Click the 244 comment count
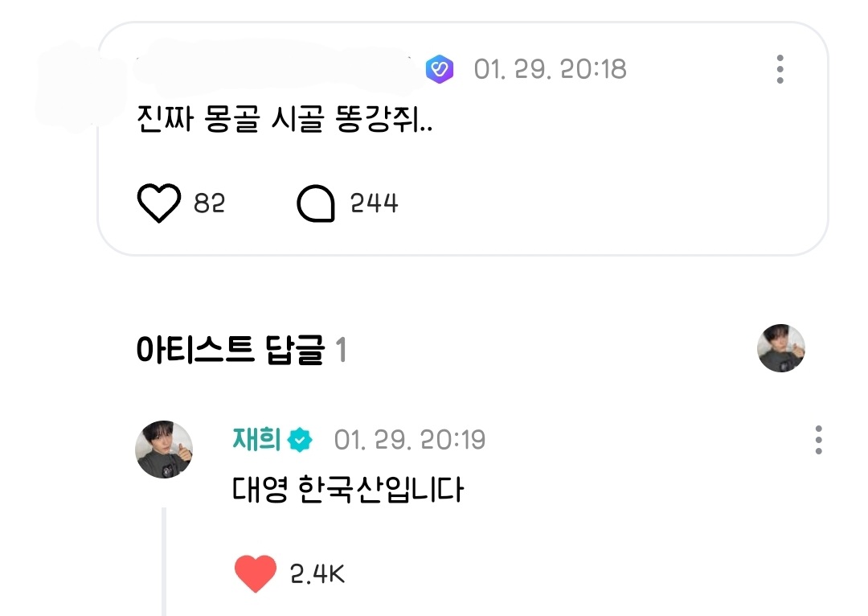 click(x=375, y=203)
